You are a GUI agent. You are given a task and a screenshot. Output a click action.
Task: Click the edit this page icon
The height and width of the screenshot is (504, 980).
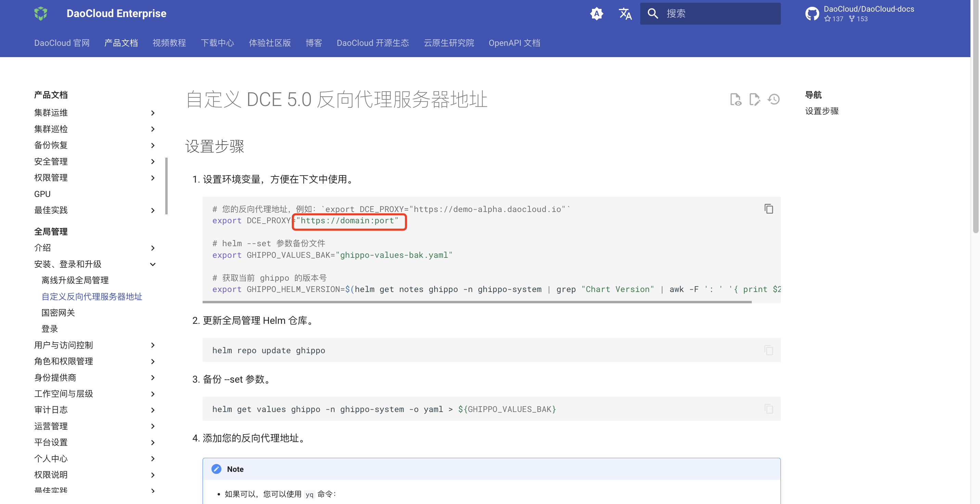[755, 100]
